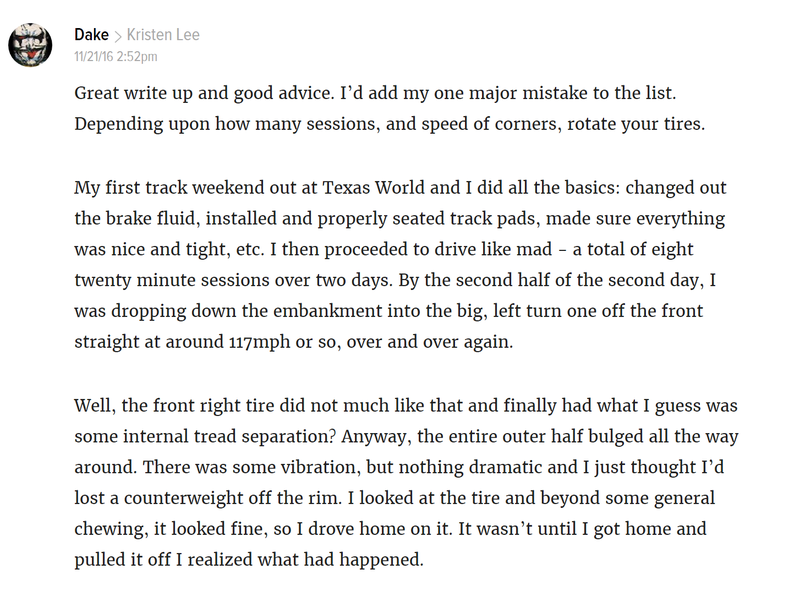This screenshot has height=591, width=800.
Task: Open the Dake username link
Action: [x=91, y=35]
